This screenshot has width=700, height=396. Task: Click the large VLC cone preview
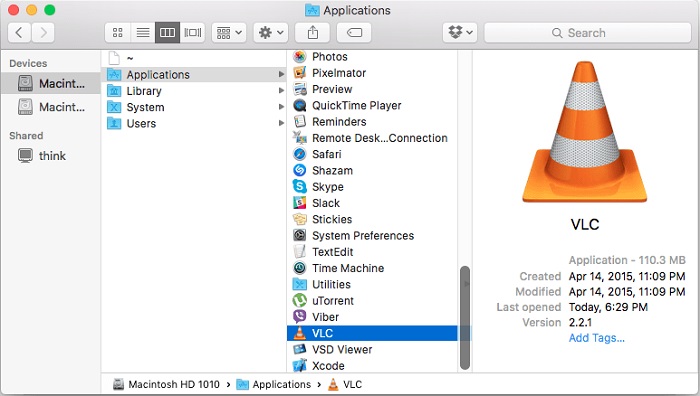click(x=585, y=132)
